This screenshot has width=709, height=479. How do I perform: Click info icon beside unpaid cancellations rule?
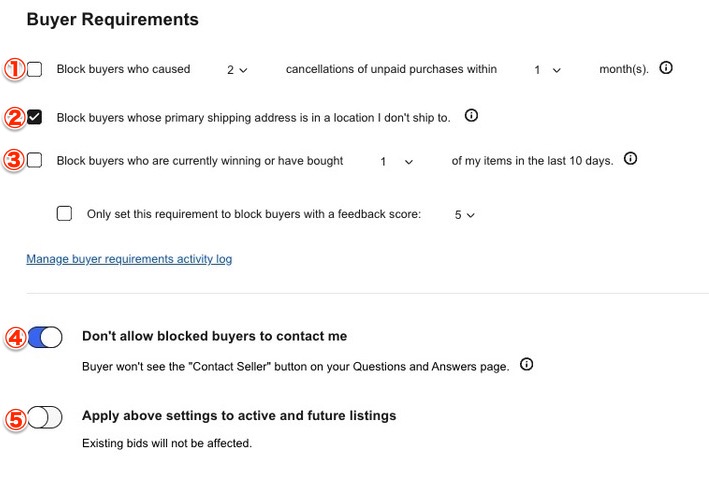(x=666, y=68)
